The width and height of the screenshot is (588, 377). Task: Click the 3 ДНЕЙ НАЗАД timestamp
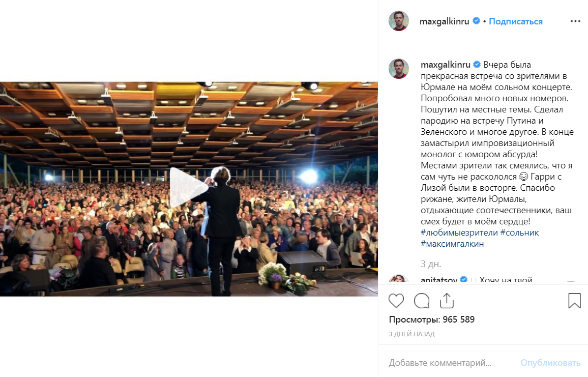[411, 334]
